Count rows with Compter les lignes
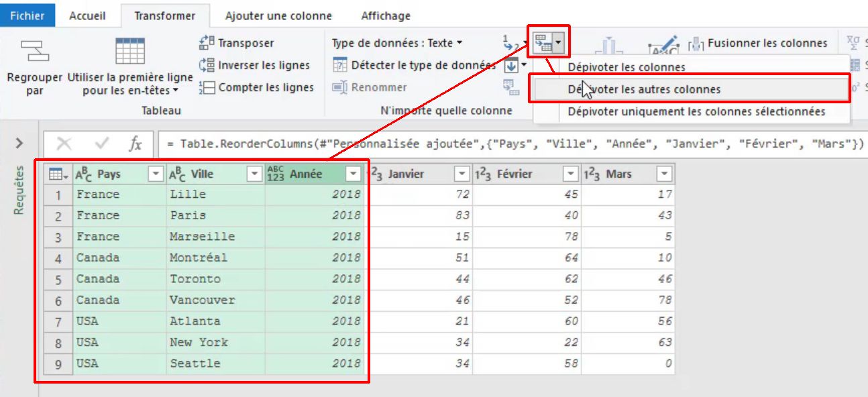Screen dimensions: 868x397 (x=256, y=87)
